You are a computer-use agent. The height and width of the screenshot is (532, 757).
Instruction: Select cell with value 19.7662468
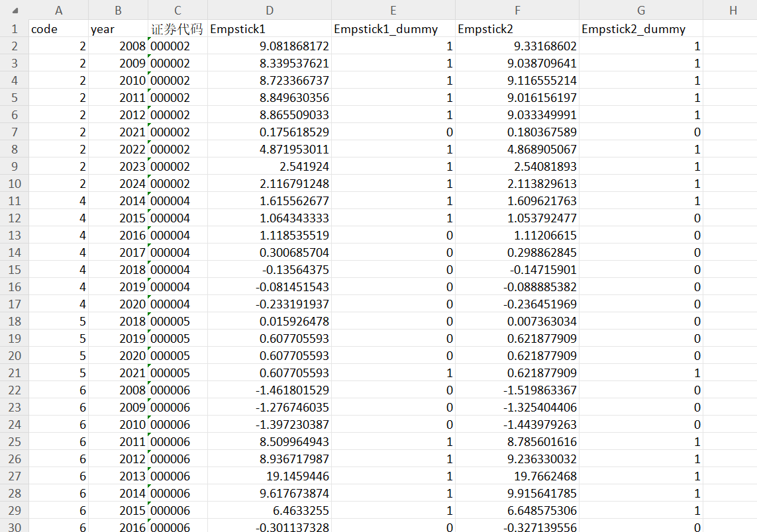(517, 476)
